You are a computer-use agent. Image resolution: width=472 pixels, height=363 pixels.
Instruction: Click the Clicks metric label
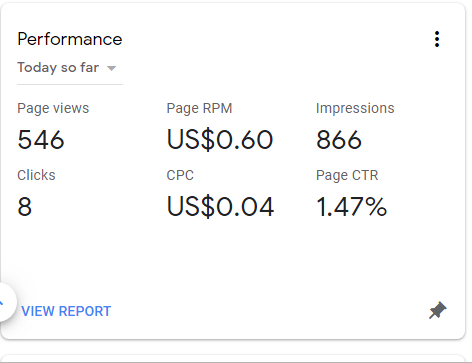click(36, 175)
